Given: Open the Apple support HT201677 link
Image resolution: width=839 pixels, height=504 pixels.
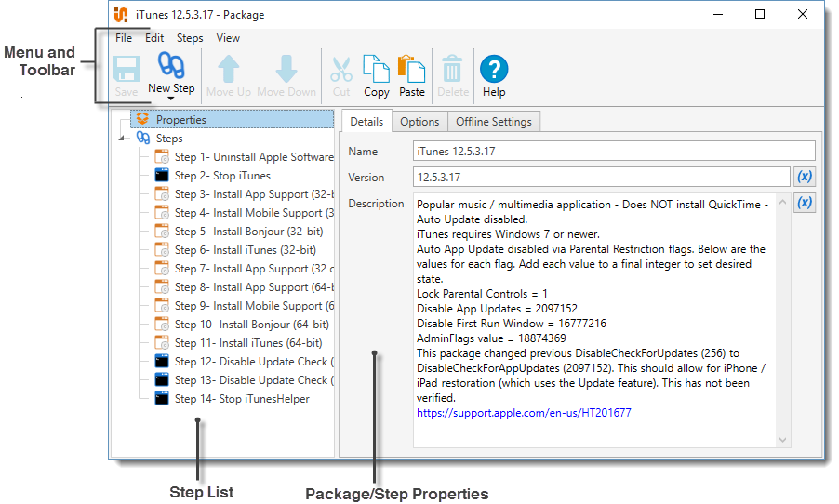Looking at the screenshot, I should tap(524, 412).
